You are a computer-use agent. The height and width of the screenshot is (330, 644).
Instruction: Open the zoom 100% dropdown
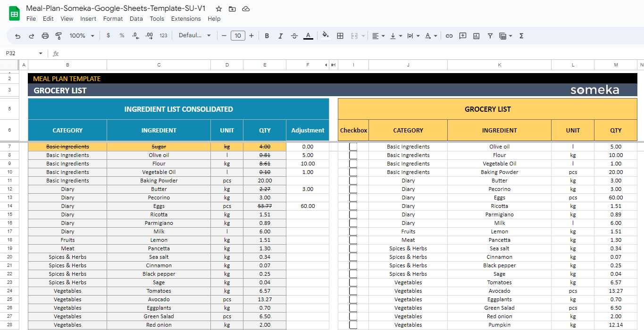tap(82, 36)
